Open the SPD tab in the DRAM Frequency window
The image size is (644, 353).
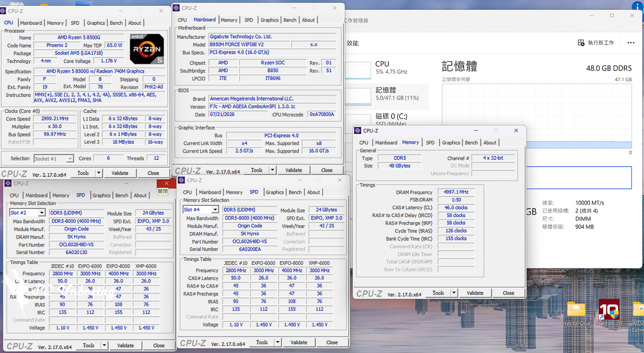[x=430, y=143]
